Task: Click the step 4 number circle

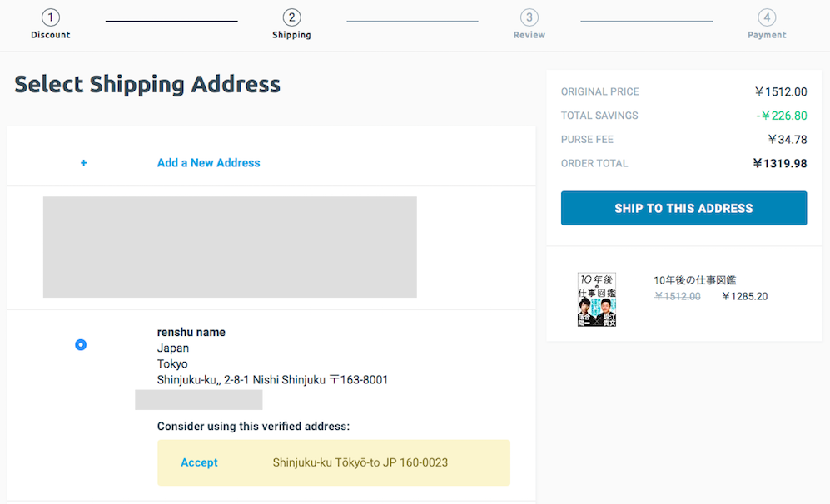Action: pyautogui.click(x=767, y=17)
